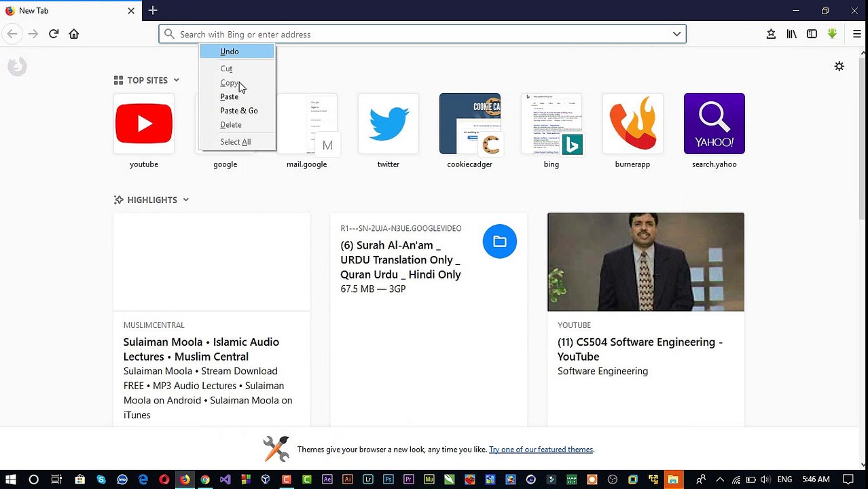Open the Firefox hamburger menu
868x489 pixels.
(856, 34)
